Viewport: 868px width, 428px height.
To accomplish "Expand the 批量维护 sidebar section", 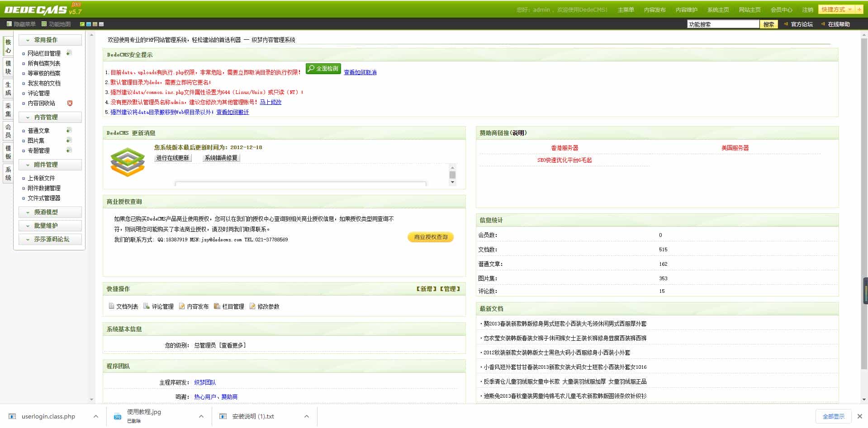I will click(50, 226).
